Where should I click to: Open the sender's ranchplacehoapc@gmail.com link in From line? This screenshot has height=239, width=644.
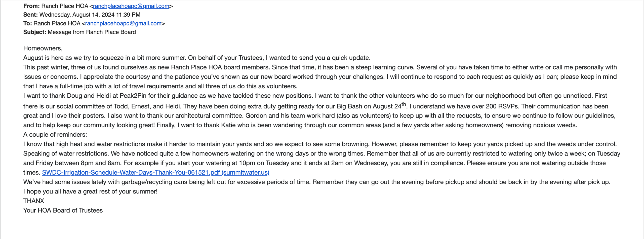click(131, 6)
